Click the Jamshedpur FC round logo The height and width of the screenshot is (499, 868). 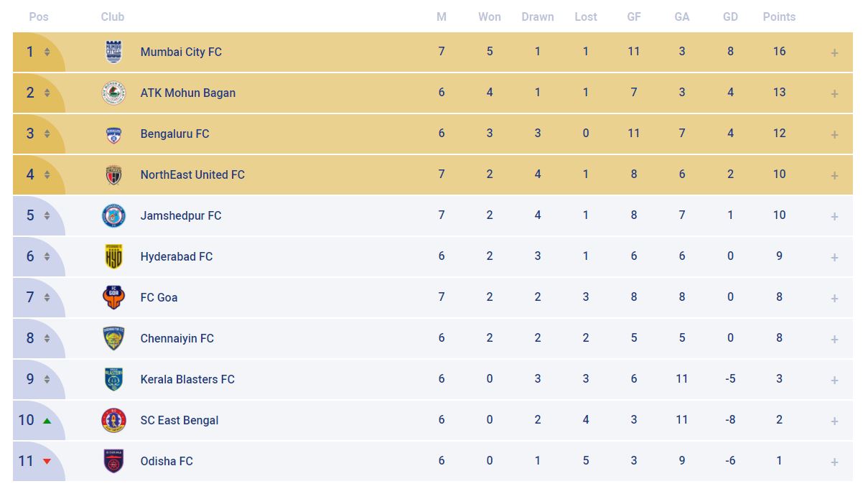[113, 215]
